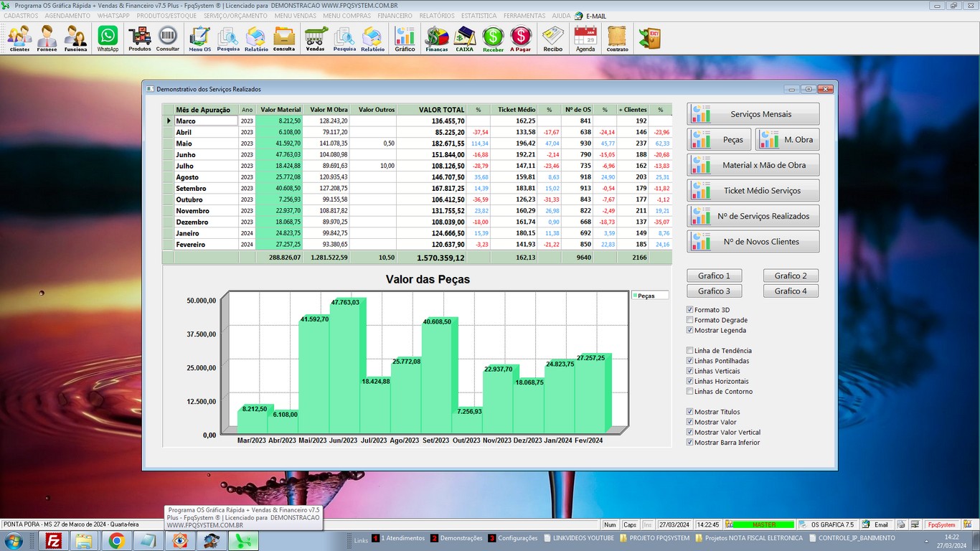980x551 pixels.
Task: Open the RELATÓRIOS menu
Action: [x=437, y=16]
